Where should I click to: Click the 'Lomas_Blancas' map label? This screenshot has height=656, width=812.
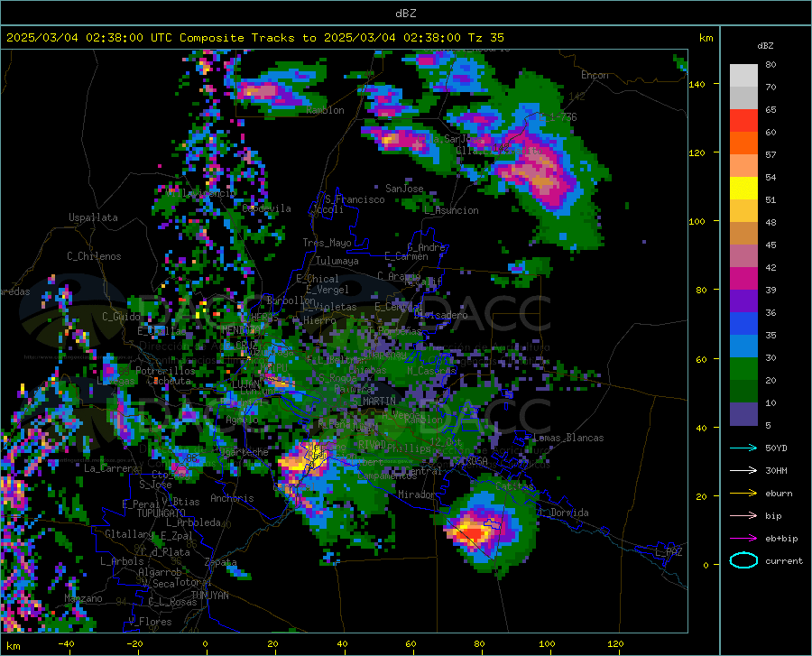click(568, 438)
